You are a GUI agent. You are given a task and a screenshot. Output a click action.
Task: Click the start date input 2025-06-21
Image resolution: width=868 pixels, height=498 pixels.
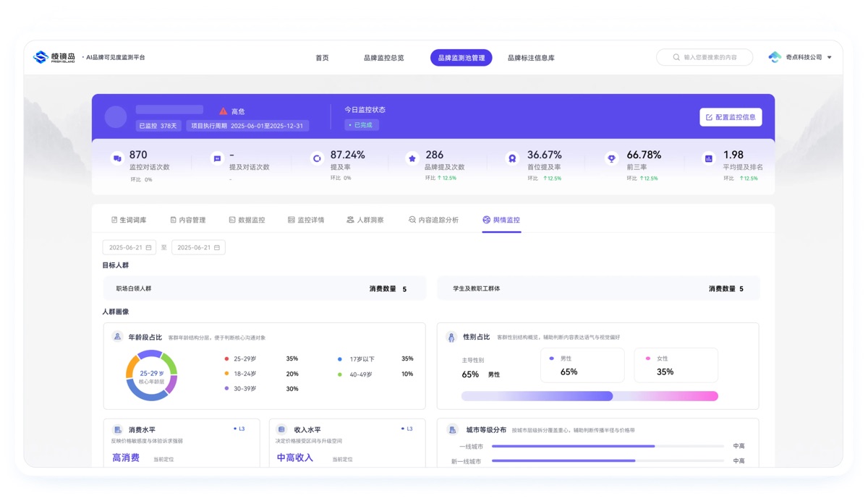click(129, 247)
